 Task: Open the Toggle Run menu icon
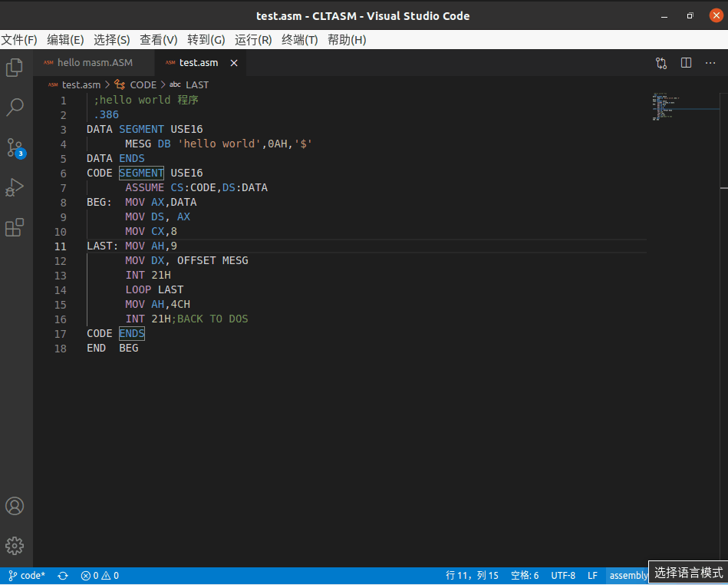tap(660, 63)
